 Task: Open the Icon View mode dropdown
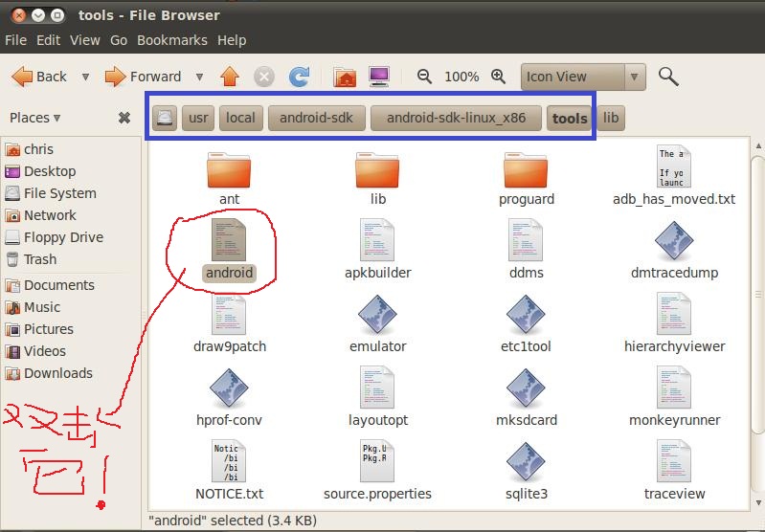[x=583, y=78]
